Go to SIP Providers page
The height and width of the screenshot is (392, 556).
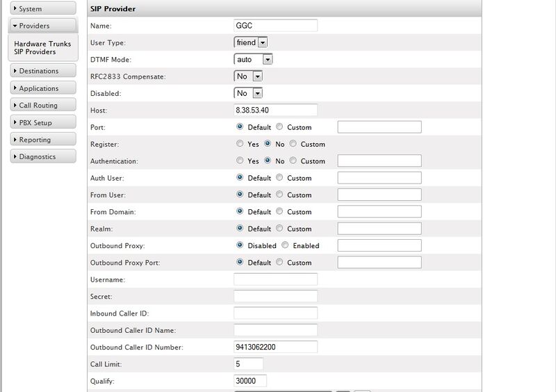(35, 52)
